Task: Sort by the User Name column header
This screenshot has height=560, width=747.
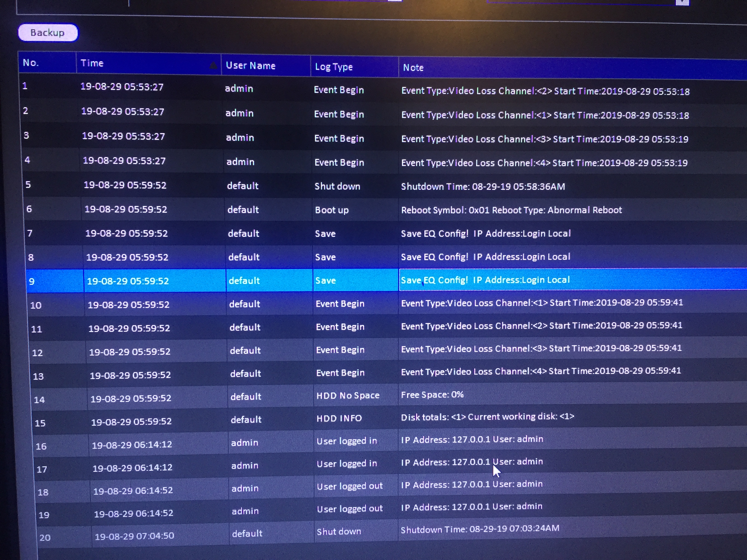Action: [250, 65]
